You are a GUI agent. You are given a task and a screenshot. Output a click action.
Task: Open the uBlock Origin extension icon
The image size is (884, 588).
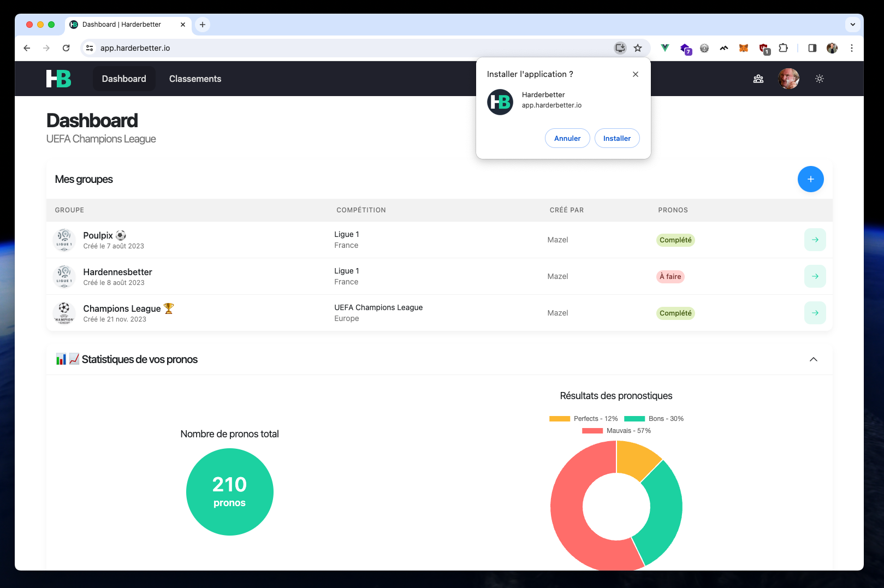[763, 48]
